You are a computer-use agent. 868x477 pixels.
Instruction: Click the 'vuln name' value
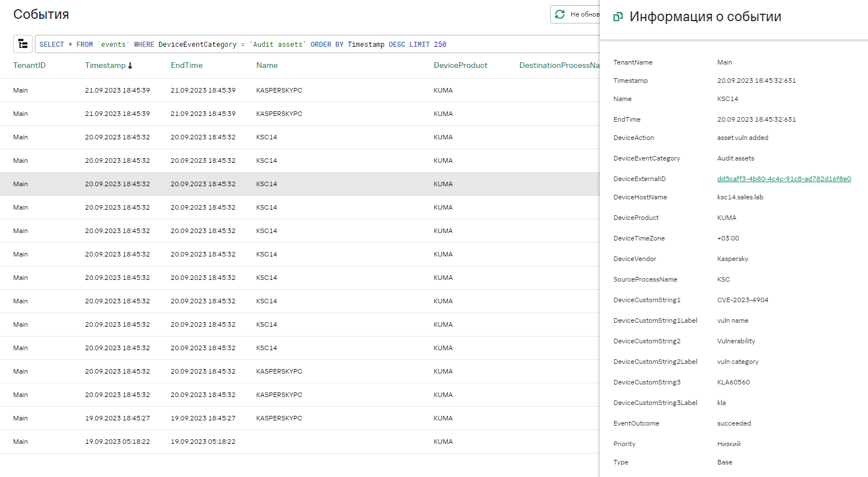(733, 320)
